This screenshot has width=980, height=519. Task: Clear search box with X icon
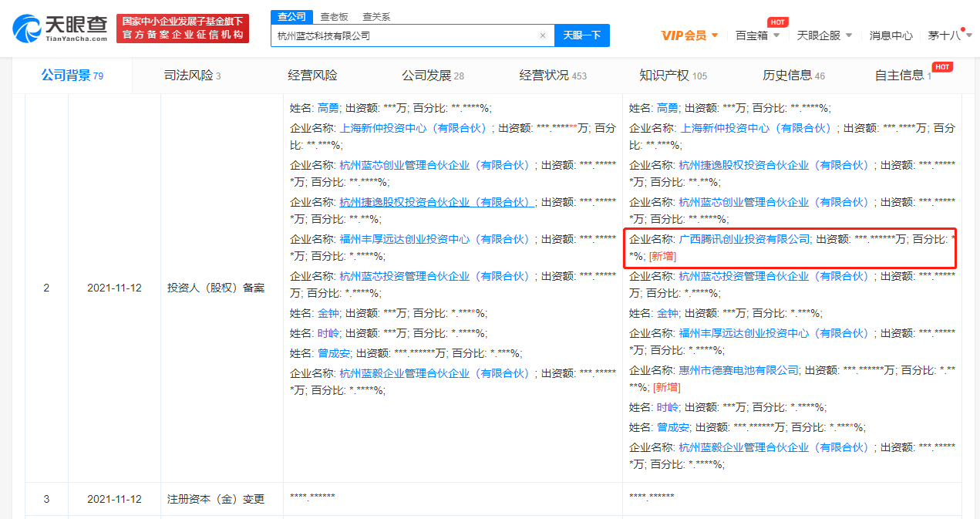click(x=543, y=35)
